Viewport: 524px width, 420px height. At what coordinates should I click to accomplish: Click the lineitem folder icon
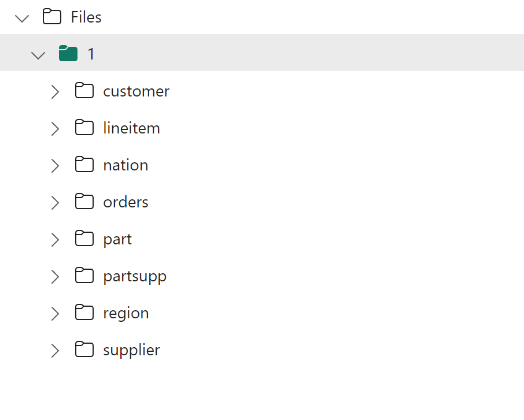click(84, 128)
